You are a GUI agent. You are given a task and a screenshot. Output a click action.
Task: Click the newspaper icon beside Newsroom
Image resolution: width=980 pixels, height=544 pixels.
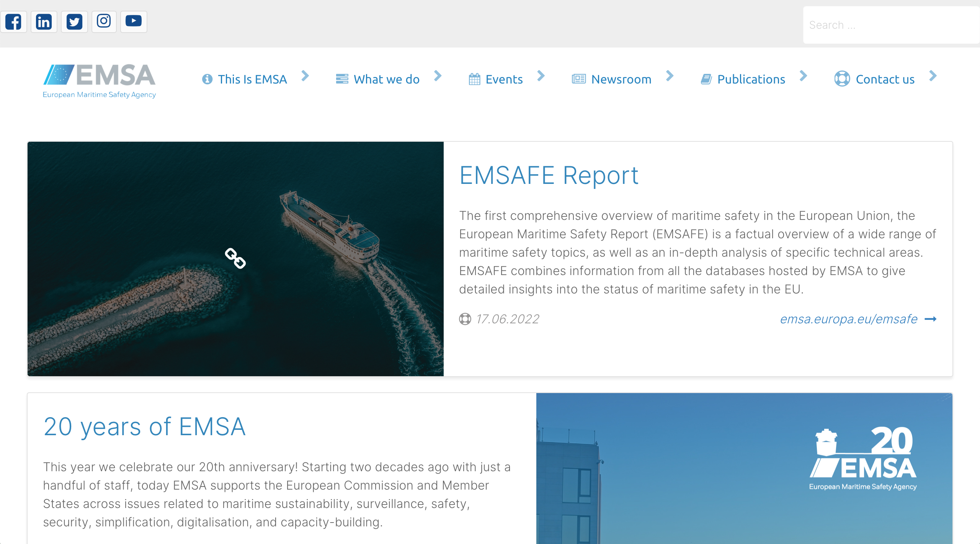578,79
